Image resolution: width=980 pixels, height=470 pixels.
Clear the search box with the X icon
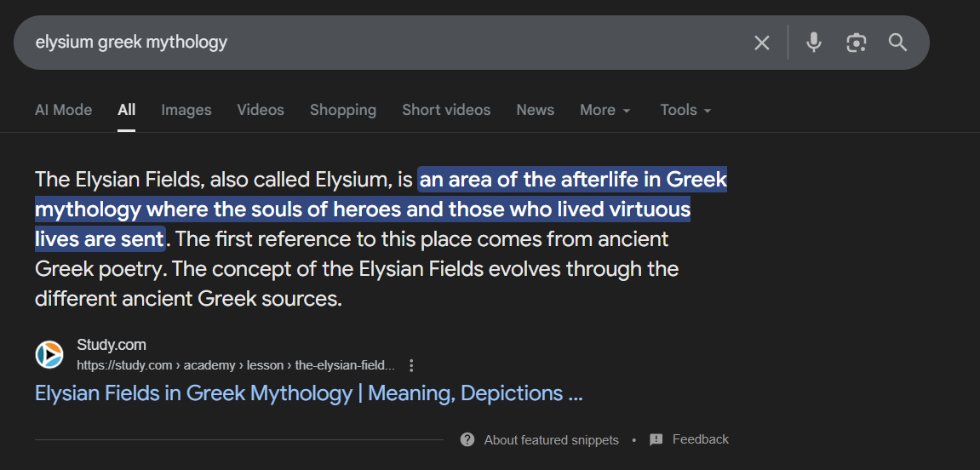(762, 43)
